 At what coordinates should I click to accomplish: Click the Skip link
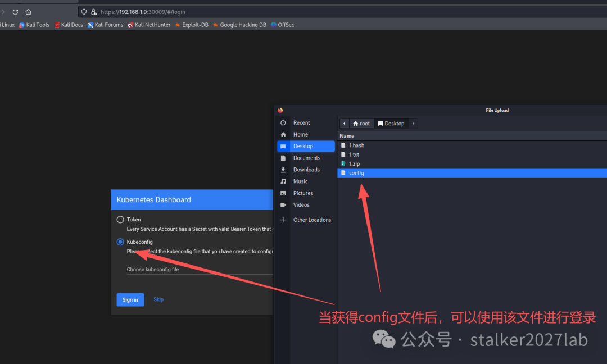[158, 299]
